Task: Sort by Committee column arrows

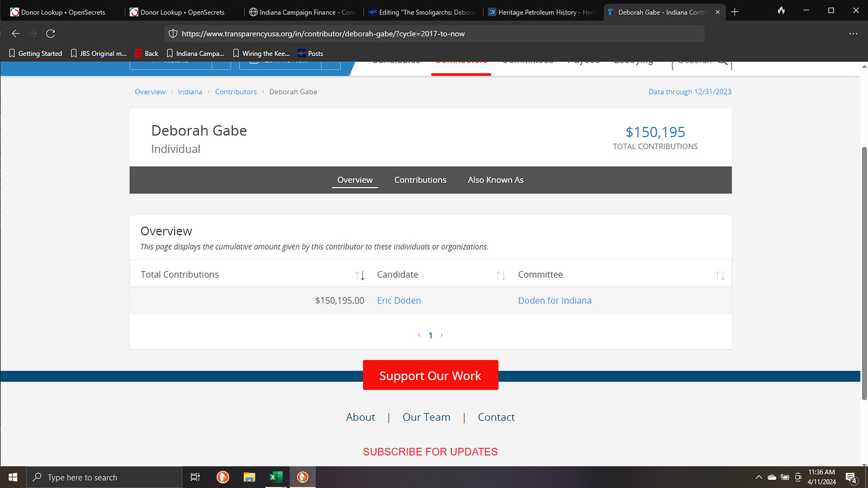Action: pyautogui.click(x=720, y=275)
